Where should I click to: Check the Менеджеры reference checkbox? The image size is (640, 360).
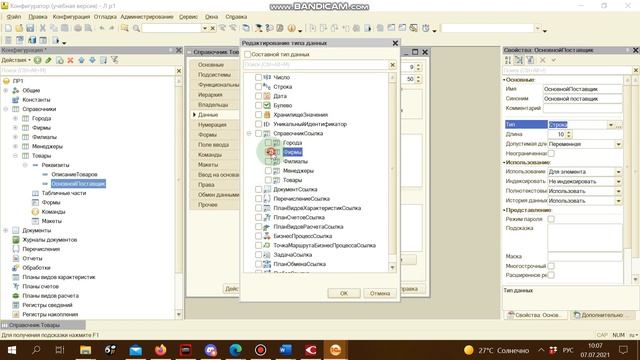pos(268,171)
